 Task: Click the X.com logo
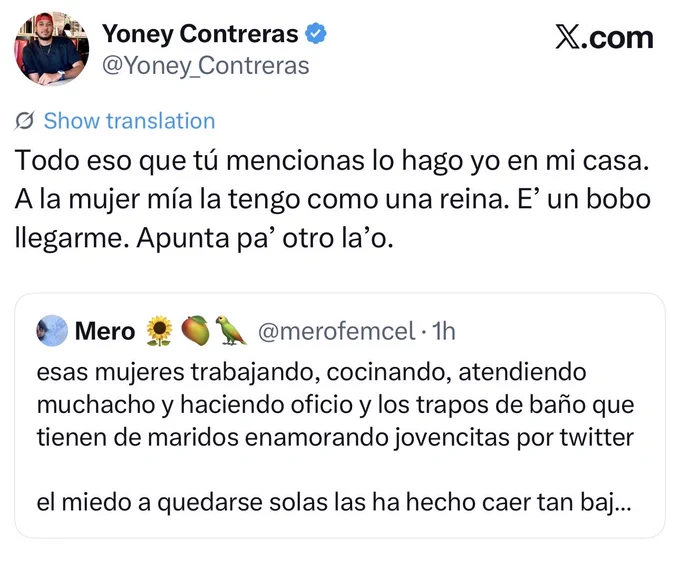point(604,38)
